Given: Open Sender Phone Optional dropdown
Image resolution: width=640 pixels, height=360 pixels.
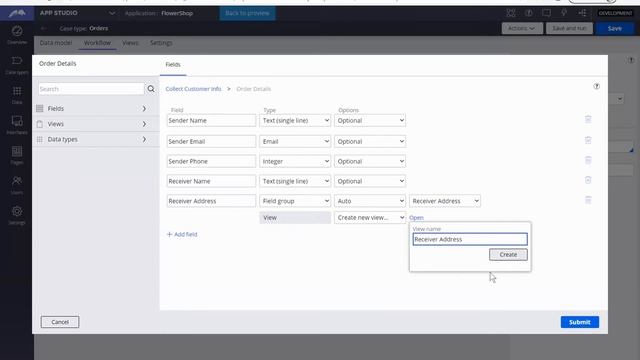Looking at the screenshot, I should [x=370, y=161].
